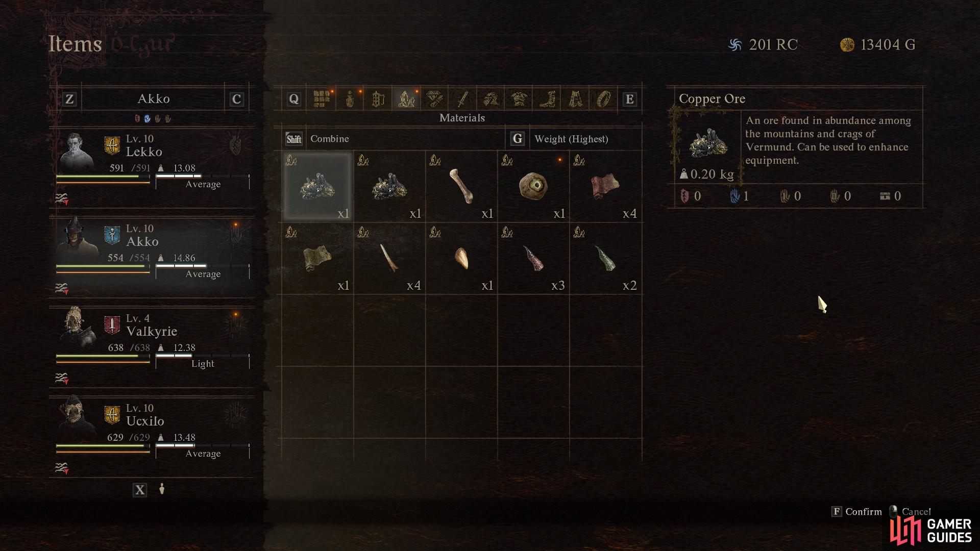This screenshot has height=551, width=980.
Task: Open the chest armor category icon
Action: coord(519,99)
